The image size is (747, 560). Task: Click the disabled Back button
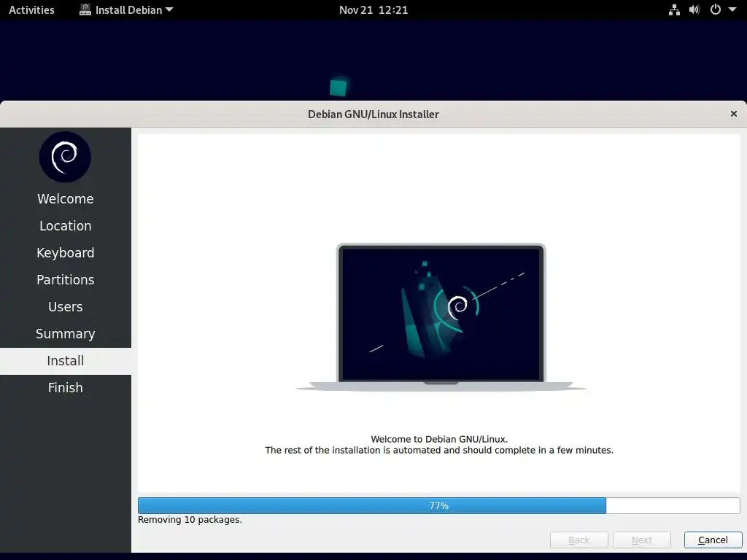(578, 540)
